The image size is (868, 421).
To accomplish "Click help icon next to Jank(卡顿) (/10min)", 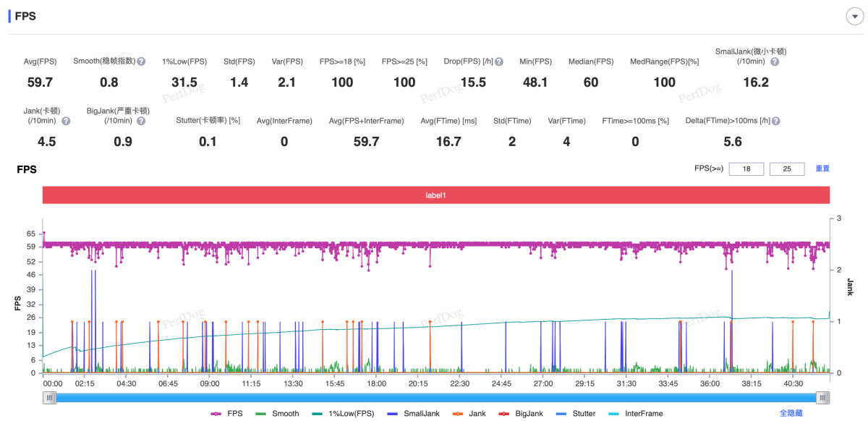I will coord(66,121).
